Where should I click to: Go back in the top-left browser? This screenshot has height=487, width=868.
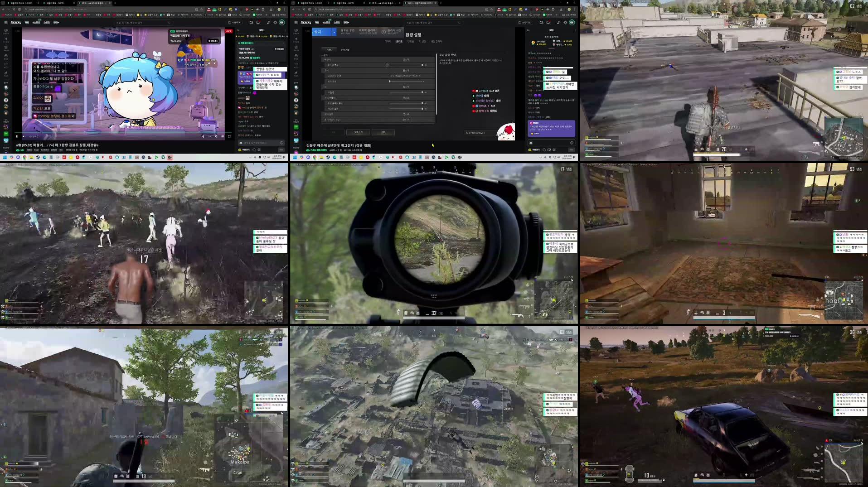(4, 9)
